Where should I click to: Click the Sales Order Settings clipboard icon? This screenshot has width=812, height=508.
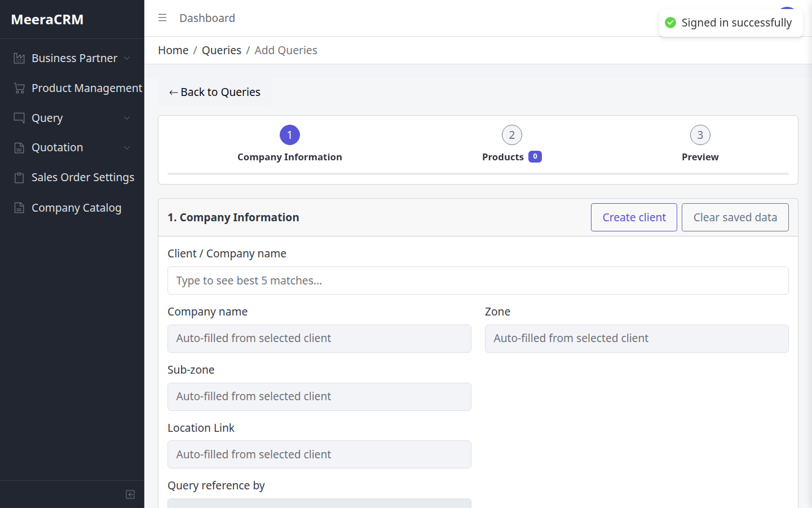pos(19,178)
